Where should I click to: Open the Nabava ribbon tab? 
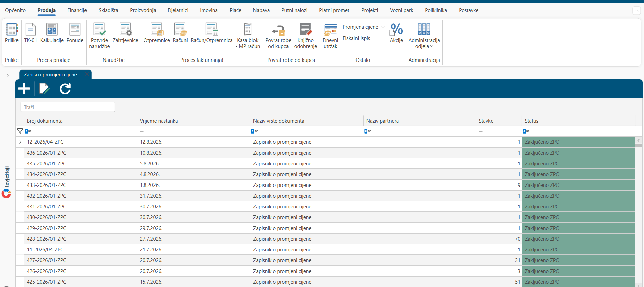point(261,10)
